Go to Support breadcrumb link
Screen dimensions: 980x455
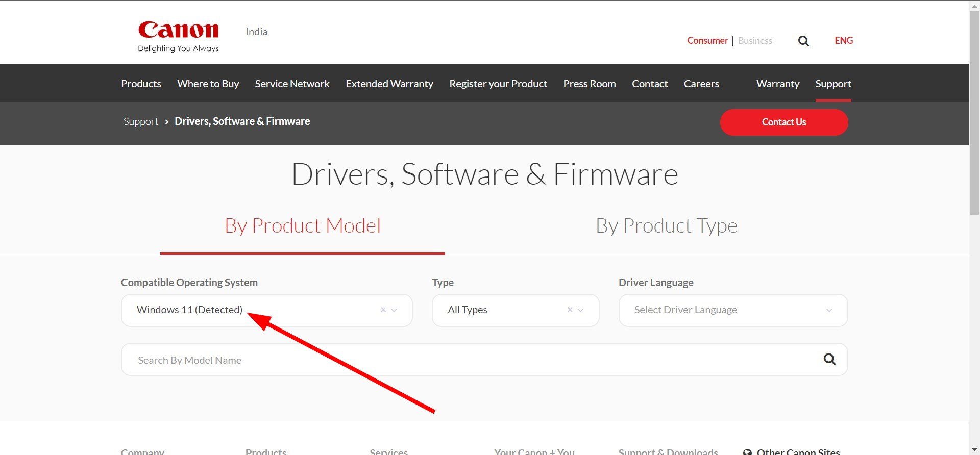pyautogui.click(x=141, y=121)
